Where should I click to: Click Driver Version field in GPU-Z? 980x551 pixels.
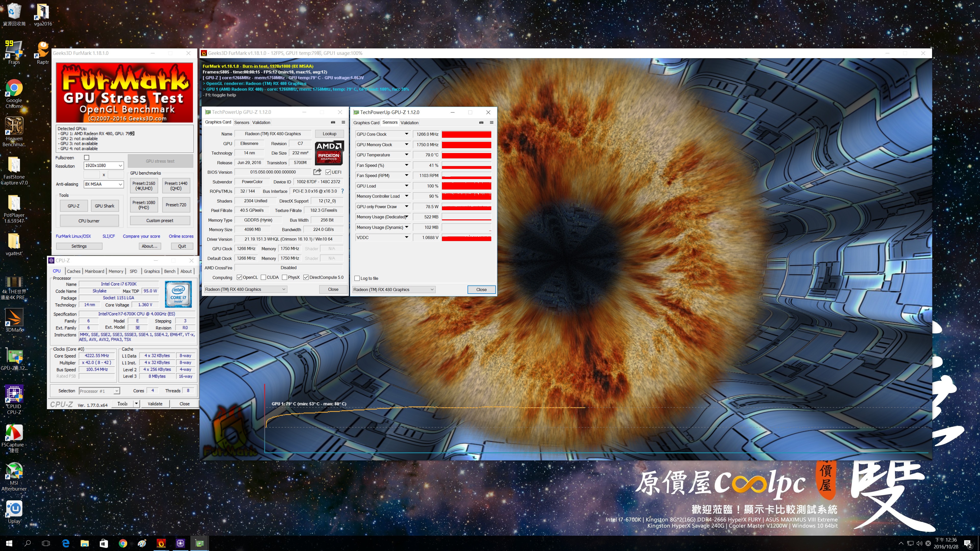coord(288,239)
